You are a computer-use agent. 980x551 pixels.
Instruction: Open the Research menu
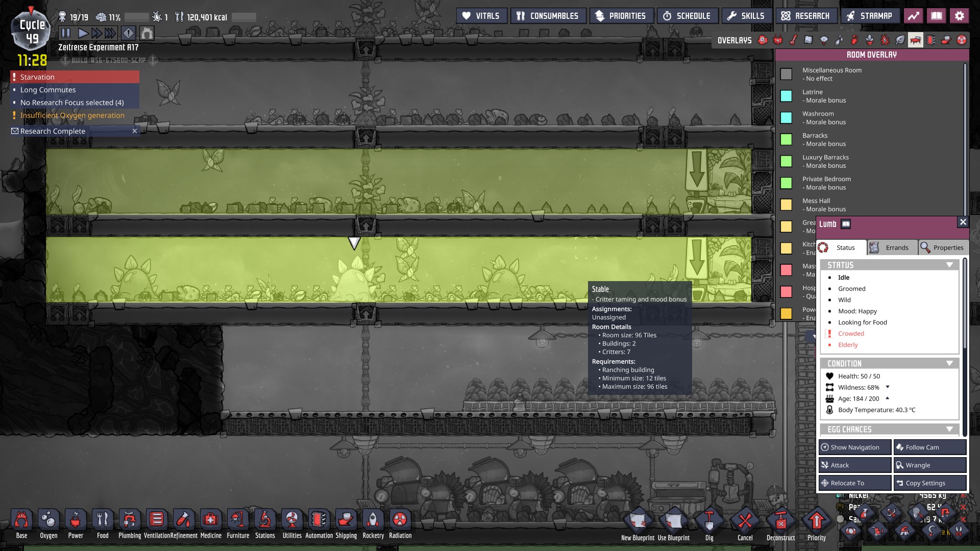pos(805,16)
